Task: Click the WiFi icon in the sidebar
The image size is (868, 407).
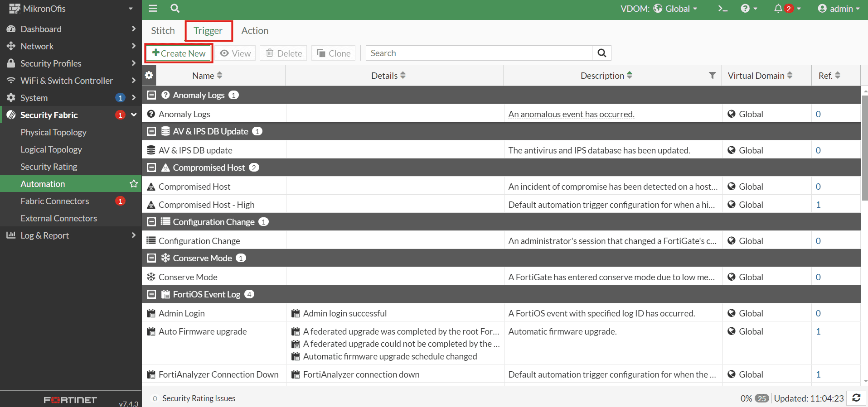Action: tap(11, 81)
